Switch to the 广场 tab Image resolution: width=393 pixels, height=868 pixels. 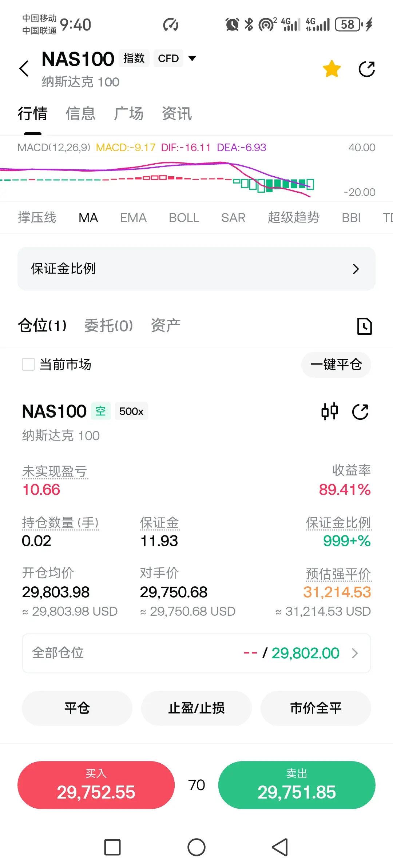click(129, 113)
